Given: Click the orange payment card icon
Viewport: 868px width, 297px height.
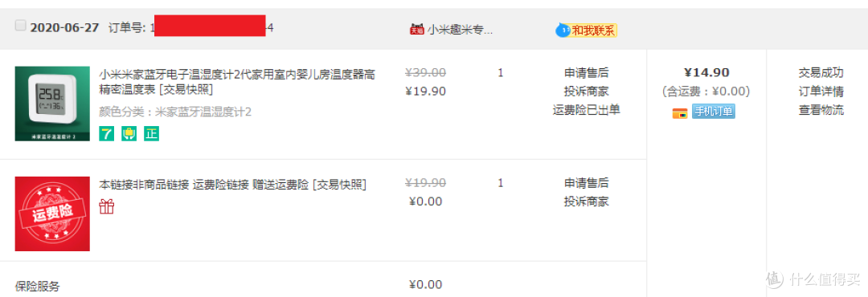Looking at the screenshot, I should point(680,113).
